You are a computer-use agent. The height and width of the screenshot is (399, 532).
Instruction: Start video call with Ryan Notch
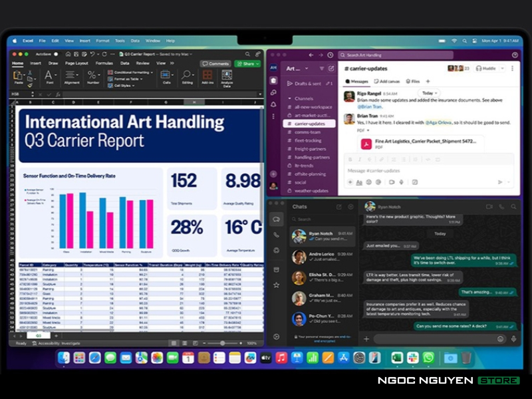(x=489, y=207)
